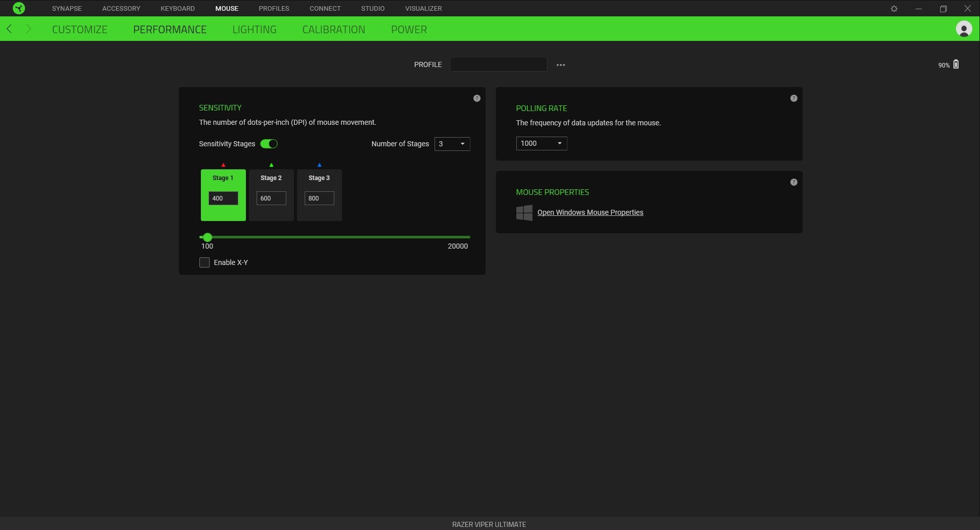Open the settings gear icon

click(x=894, y=9)
